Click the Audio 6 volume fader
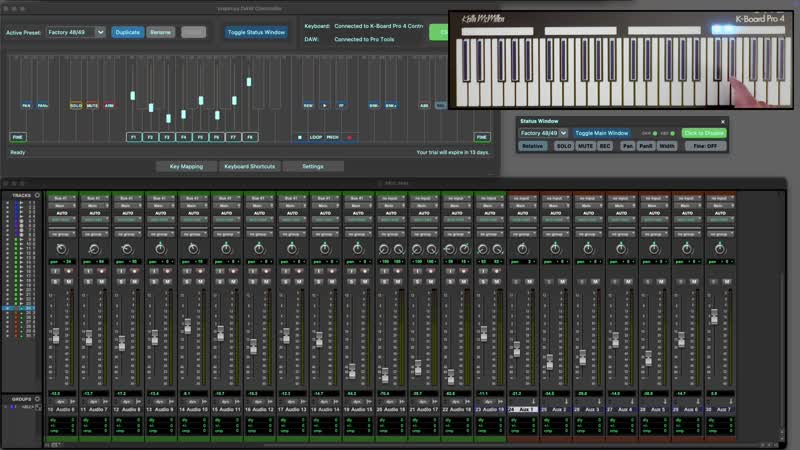The image size is (800, 450). coord(56,336)
